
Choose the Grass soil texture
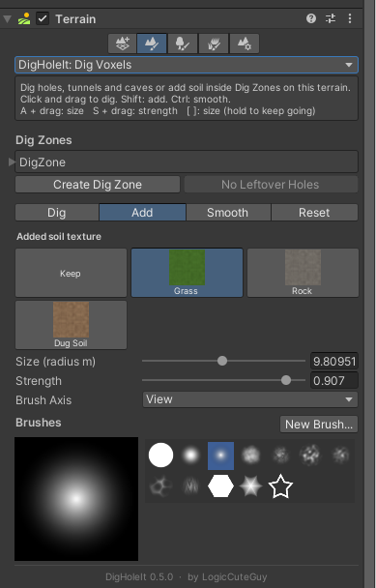pos(187,273)
